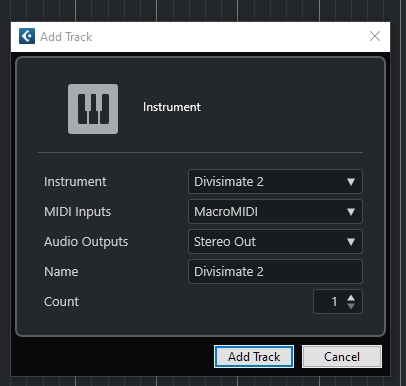Click the Instrument piano keyboard icon

[93, 109]
